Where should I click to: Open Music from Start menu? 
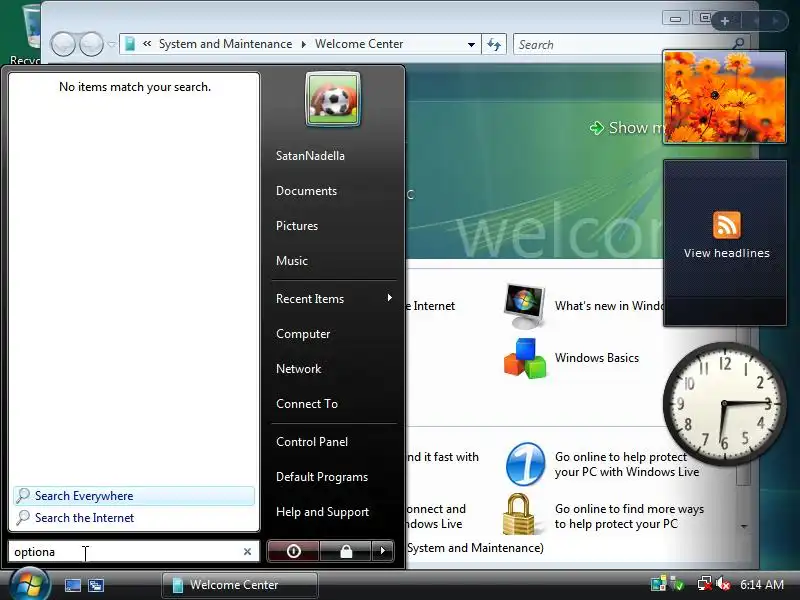[292, 261]
